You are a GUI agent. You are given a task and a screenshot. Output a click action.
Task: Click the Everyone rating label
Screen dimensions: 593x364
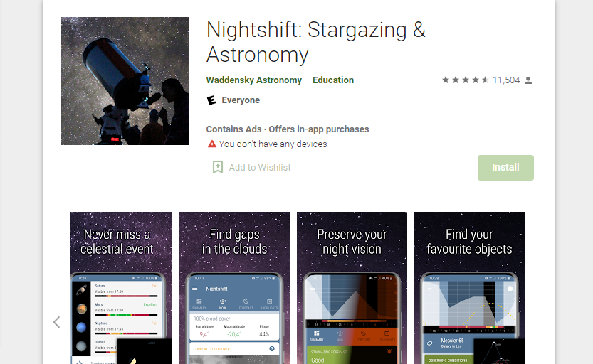pyautogui.click(x=241, y=100)
